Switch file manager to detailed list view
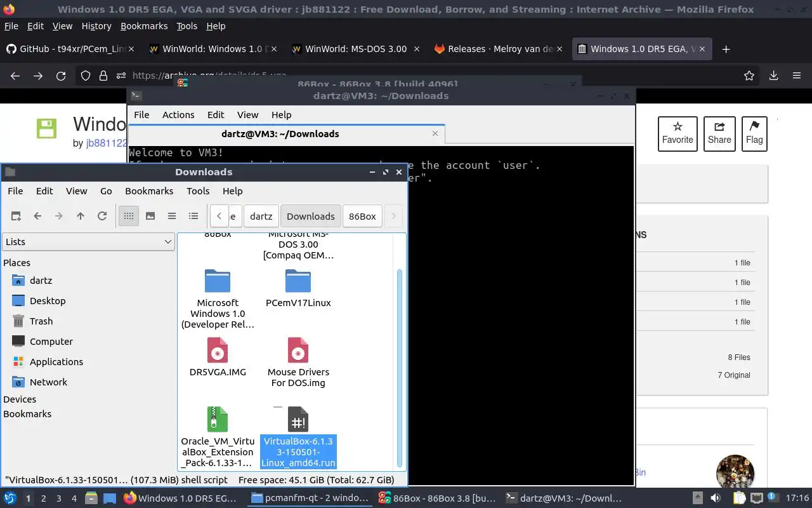The image size is (812, 508). 193,216
